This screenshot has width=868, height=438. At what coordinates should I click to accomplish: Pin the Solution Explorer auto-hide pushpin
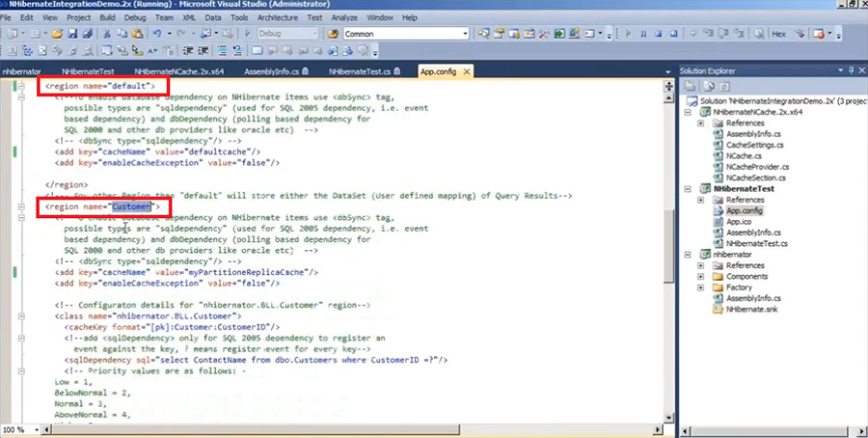click(852, 70)
